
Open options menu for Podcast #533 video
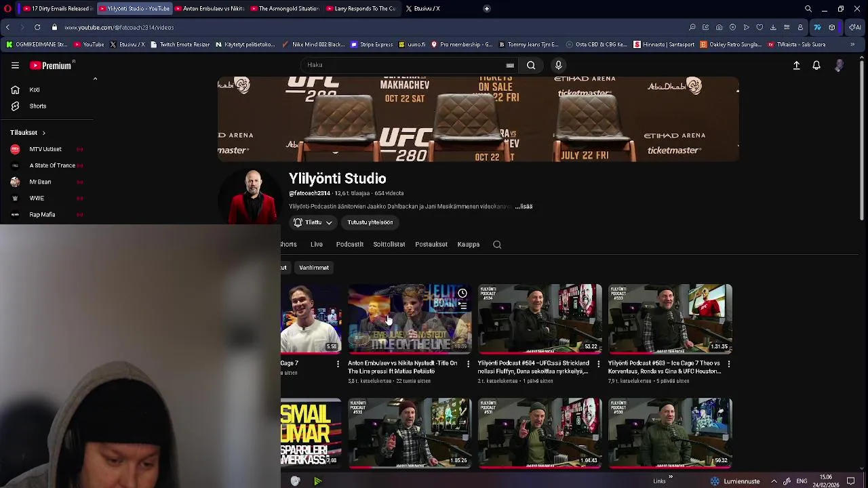[728, 364]
